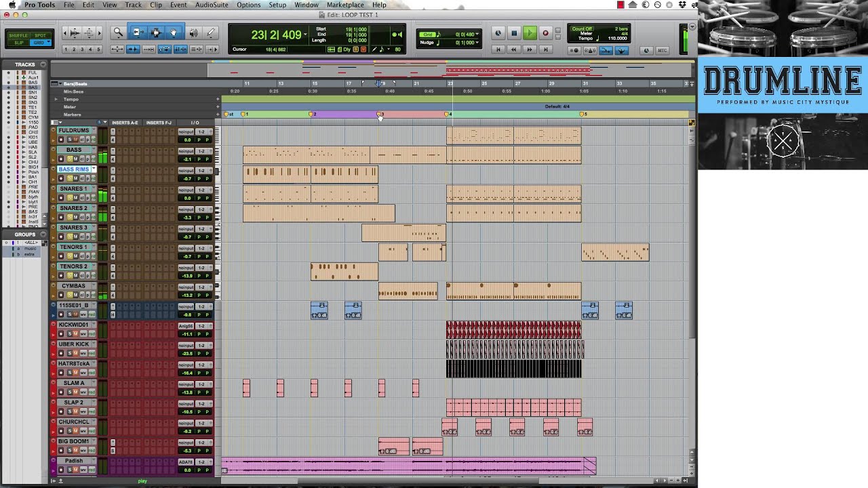Click Go to End transport button

545,49
